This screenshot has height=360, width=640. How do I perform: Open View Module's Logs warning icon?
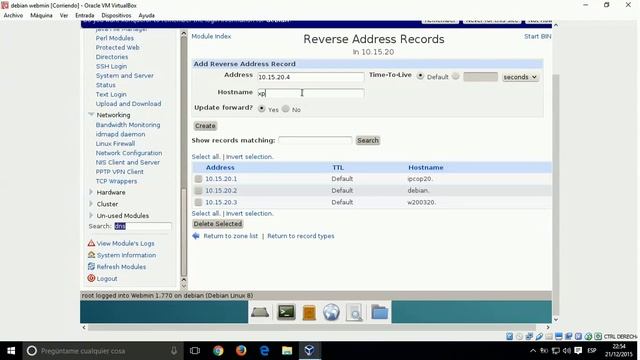pyautogui.click(x=91, y=243)
